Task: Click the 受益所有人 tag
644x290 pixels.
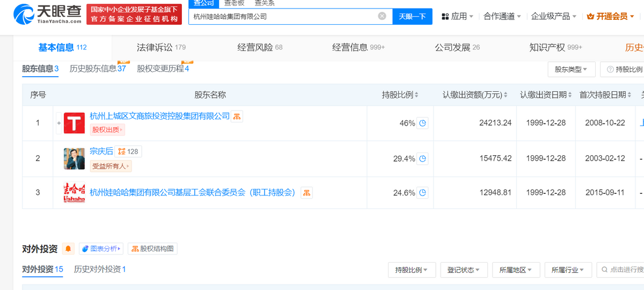Action: [111, 166]
